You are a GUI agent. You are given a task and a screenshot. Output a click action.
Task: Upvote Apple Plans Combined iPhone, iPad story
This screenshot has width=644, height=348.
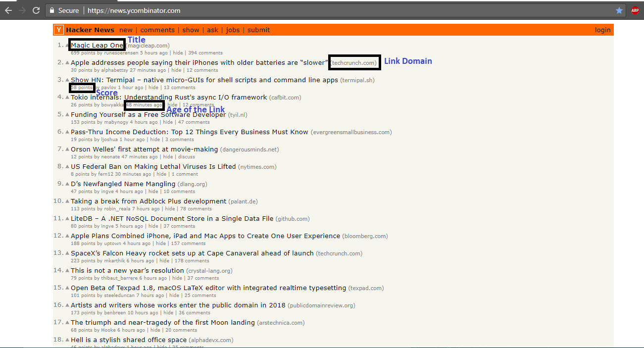[x=67, y=236]
